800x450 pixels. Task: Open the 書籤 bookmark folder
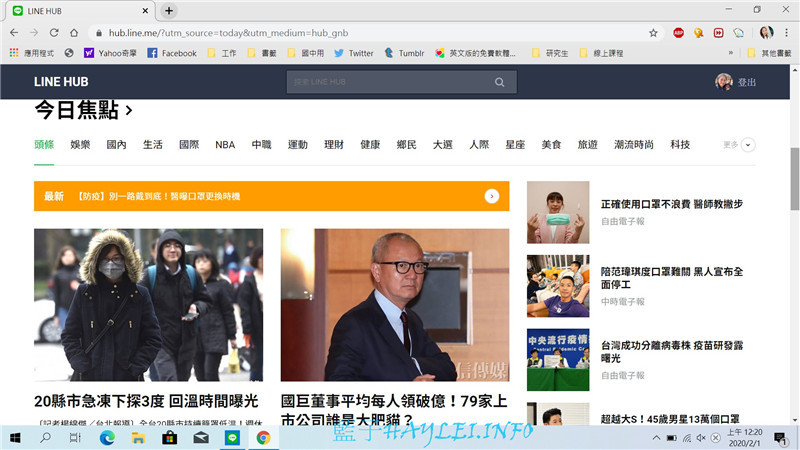click(262, 53)
